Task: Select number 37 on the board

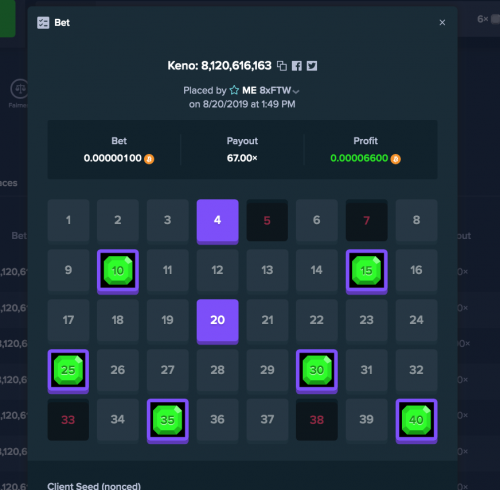Action: coord(267,420)
